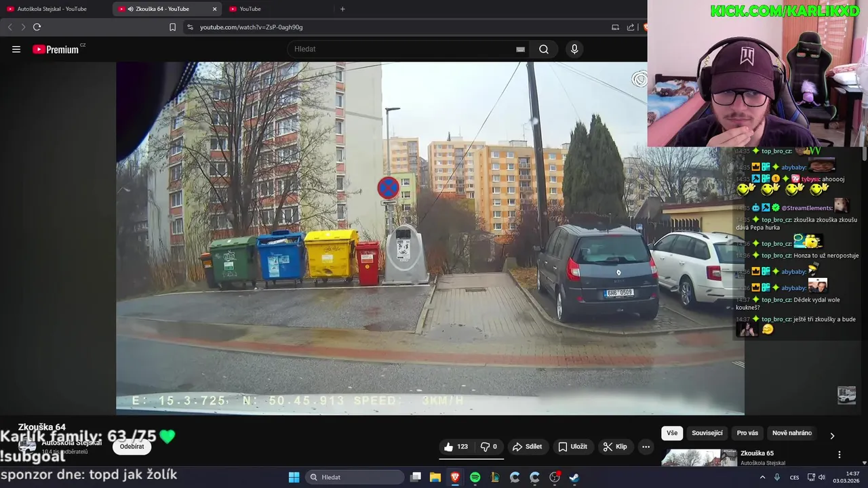The width and height of the screenshot is (868, 488).
Task: Click the cast/media icon in address bar
Action: pos(615,27)
